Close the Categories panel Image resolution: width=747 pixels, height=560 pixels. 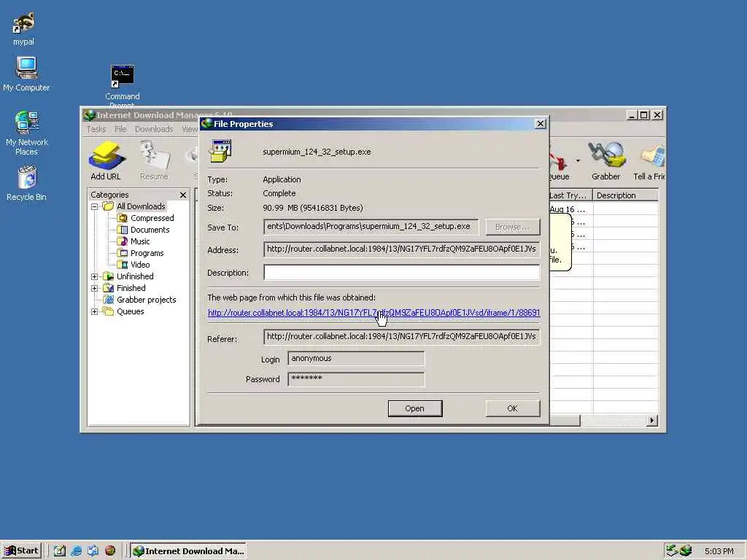pyautogui.click(x=183, y=195)
